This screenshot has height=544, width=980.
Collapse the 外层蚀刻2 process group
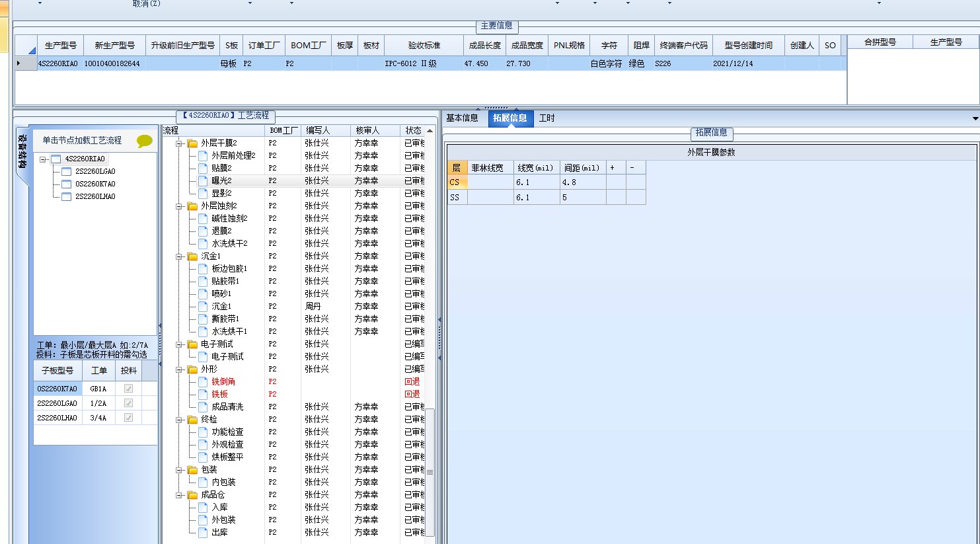pyautogui.click(x=178, y=206)
